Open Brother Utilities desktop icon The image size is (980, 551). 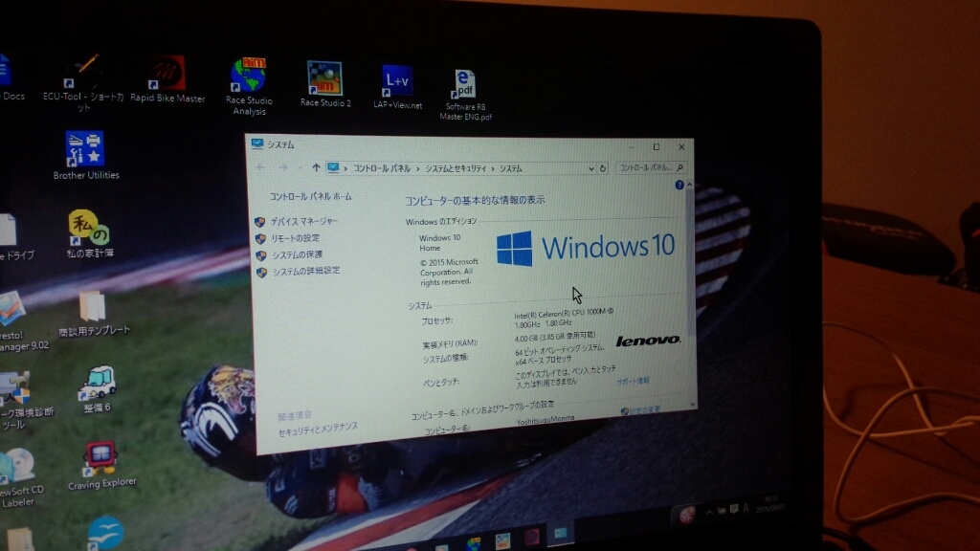click(x=85, y=156)
